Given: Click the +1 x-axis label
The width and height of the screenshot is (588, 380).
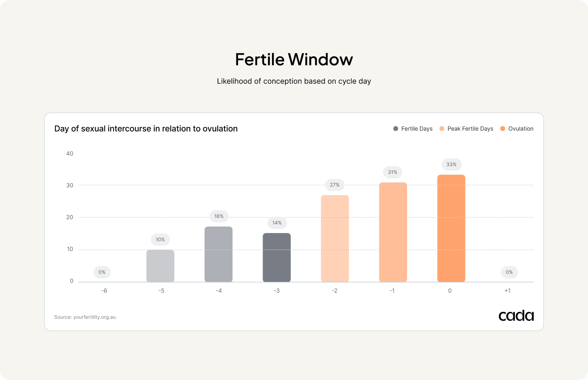Looking at the screenshot, I should pos(508,291).
